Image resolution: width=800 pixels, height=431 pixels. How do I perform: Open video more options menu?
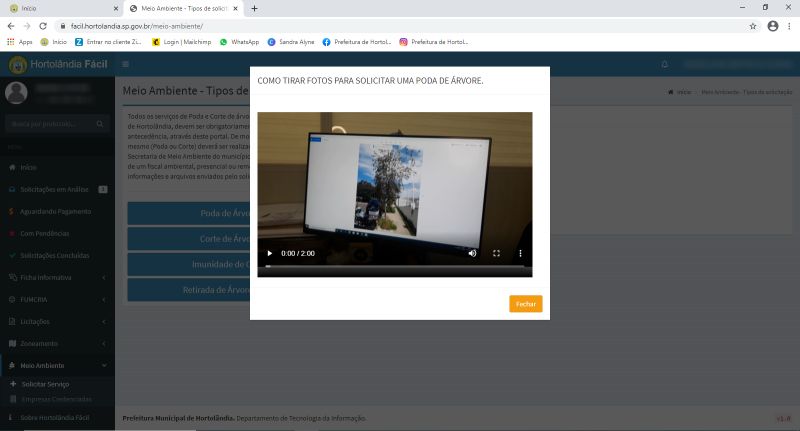pyautogui.click(x=520, y=253)
